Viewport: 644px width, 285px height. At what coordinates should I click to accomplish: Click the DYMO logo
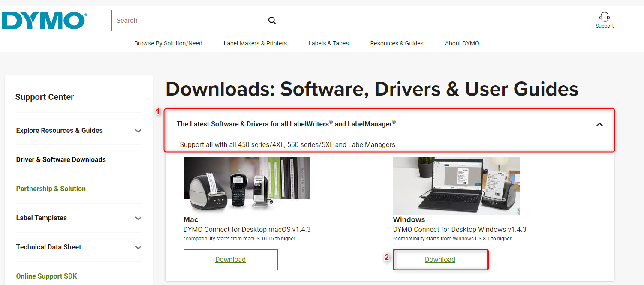click(x=44, y=21)
